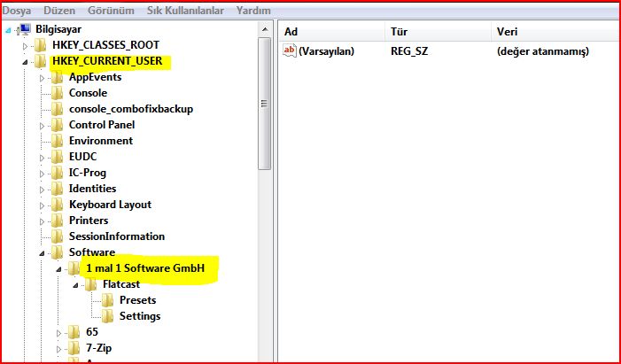Select the Keyboard Layout key
Screen dimensions: 621x364
pos(110,205)
